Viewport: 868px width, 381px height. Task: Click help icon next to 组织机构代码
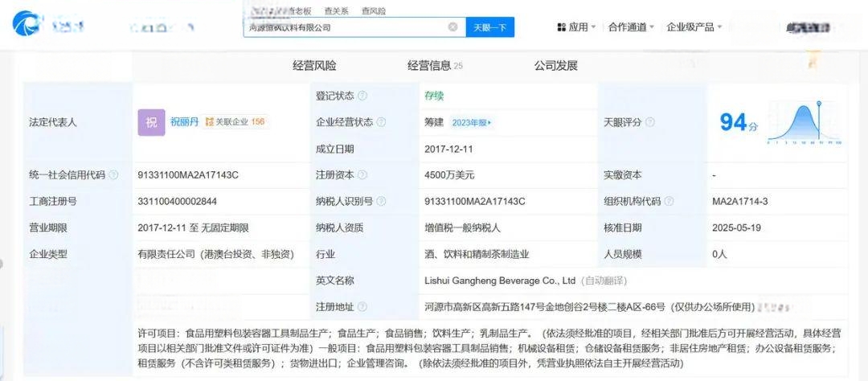click(x=669, y=202)
